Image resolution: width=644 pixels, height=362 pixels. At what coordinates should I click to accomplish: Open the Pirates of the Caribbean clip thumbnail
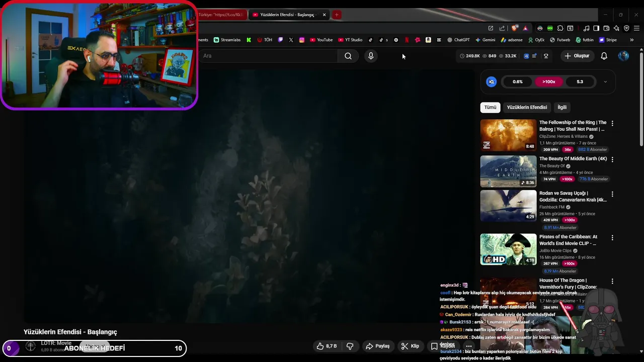click(508, 249)
